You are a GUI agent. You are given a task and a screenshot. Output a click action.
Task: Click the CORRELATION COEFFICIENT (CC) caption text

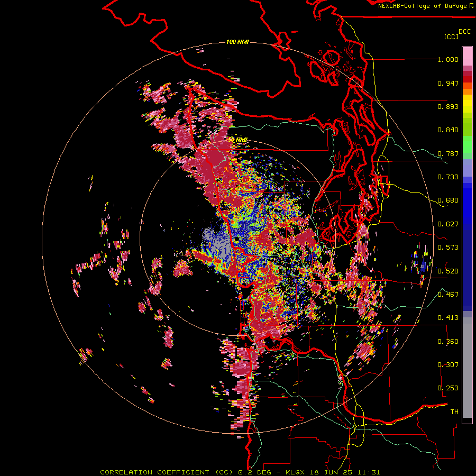166,472
